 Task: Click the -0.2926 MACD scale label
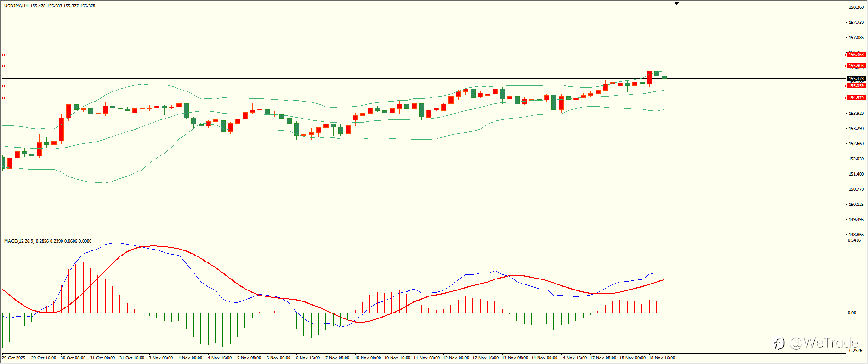point(854,351)
